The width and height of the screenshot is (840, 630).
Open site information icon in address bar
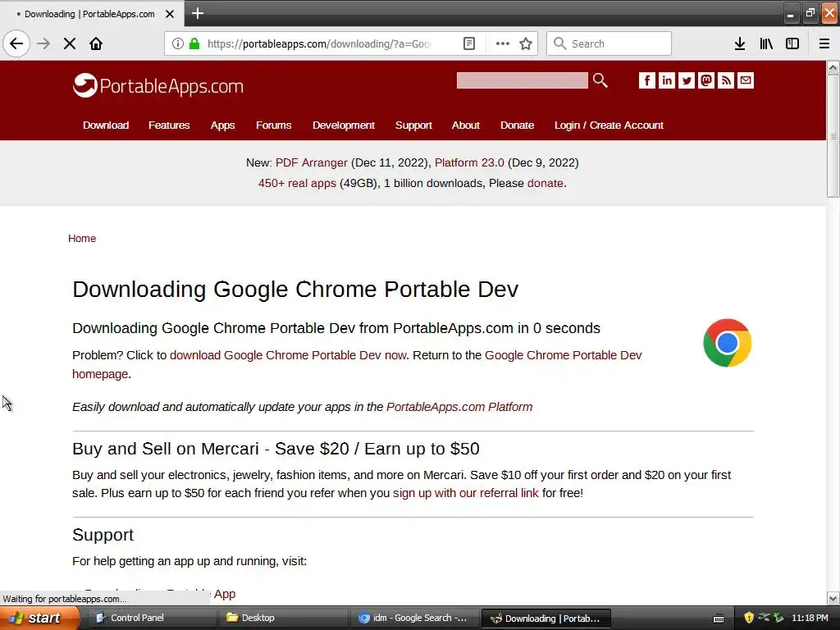click(178, 43)
